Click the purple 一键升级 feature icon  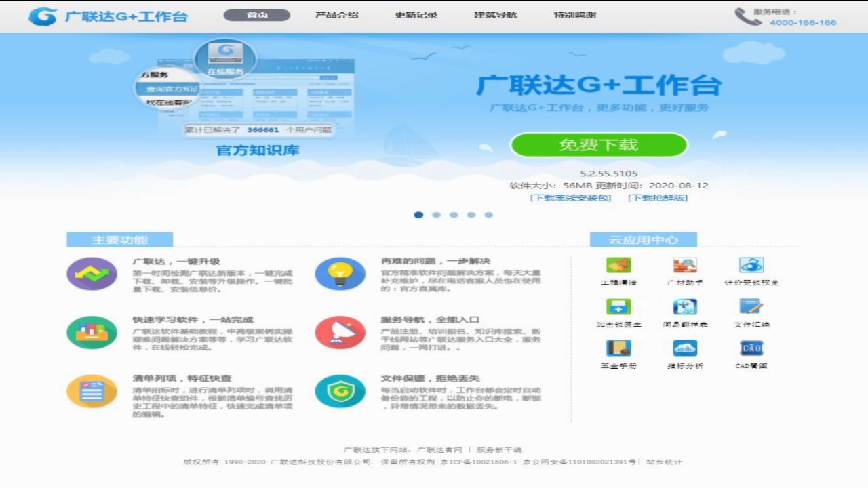point(92,274)
